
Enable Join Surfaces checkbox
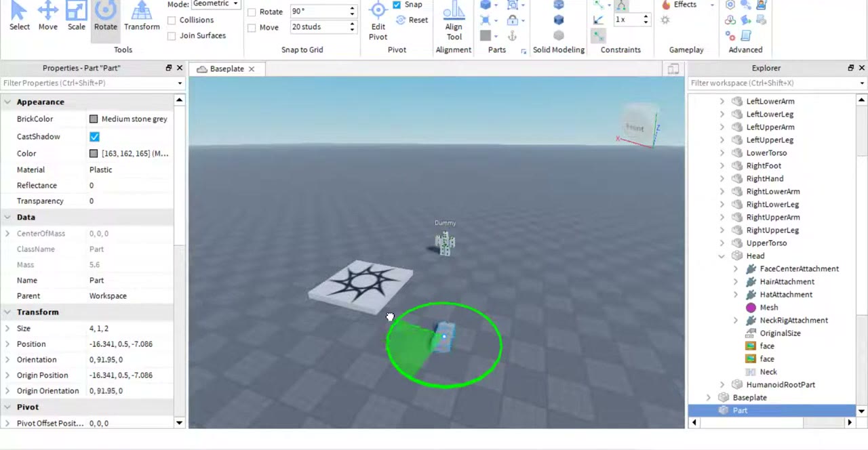click(172, 36)
